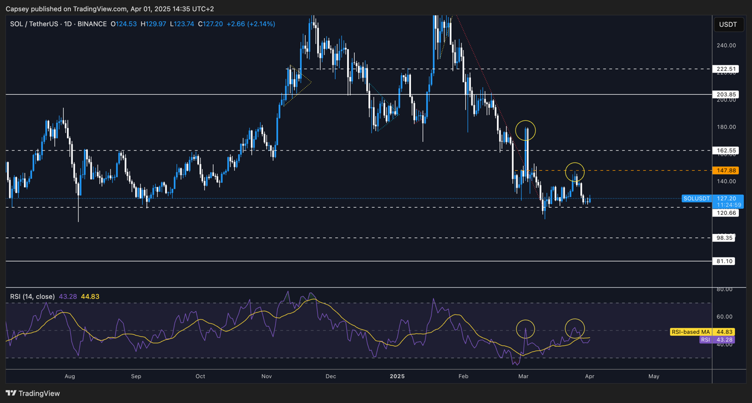Click the May label on time axis
The width and height of the screenshot is (752, 403).
coord(653,377)
